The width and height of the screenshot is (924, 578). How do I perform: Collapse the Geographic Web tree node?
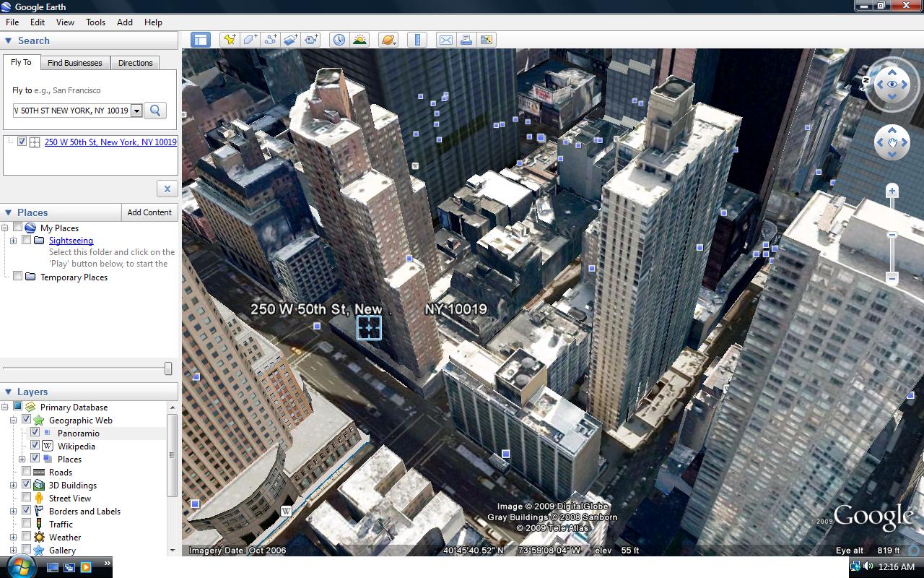13,420
